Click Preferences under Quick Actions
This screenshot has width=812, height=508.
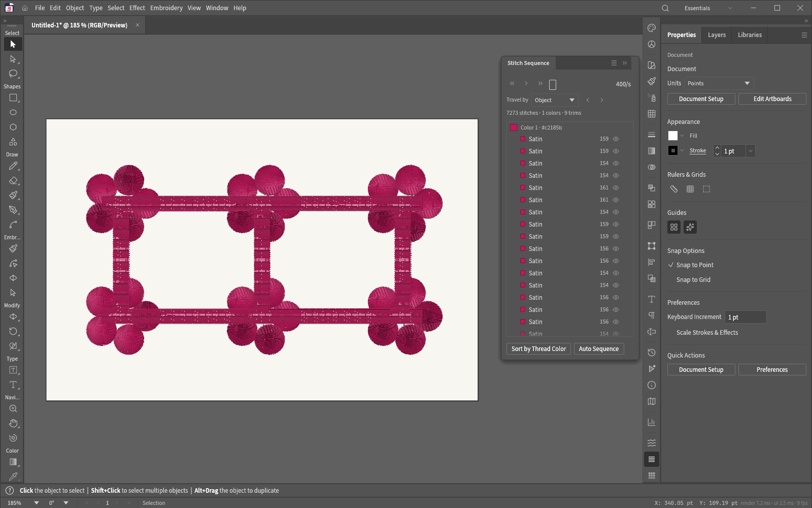(x=772, y=370)
